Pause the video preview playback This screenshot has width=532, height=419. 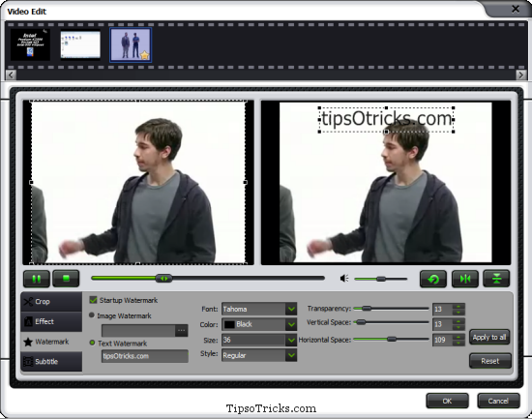point(37,279)
